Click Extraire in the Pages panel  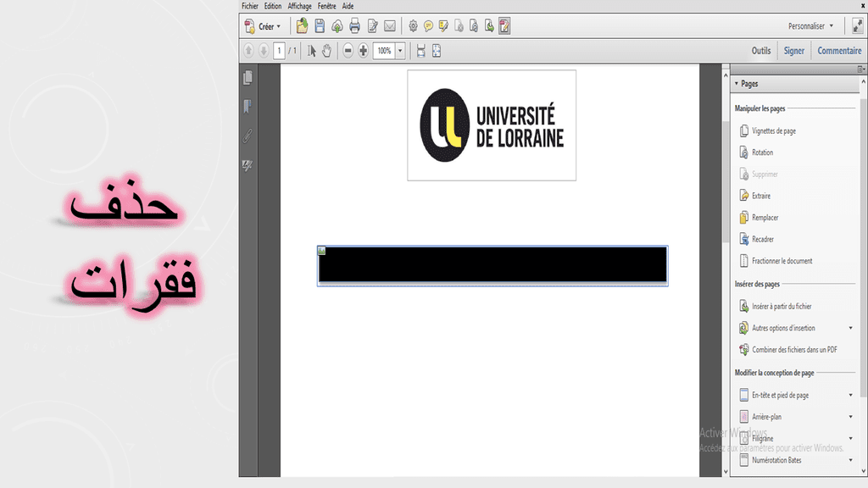point(760,196)
